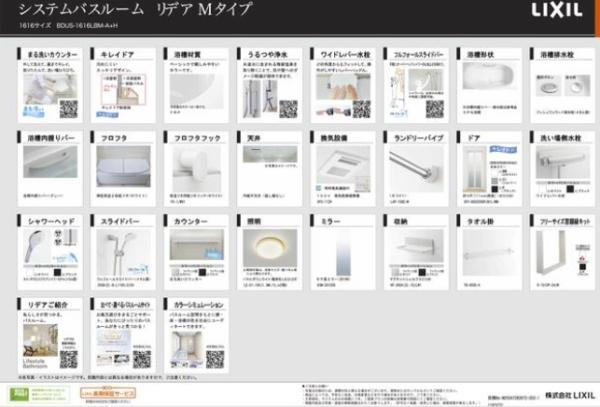Click the LIXIL logo in the header
The image size is (600, 407).
click(557, 10)
